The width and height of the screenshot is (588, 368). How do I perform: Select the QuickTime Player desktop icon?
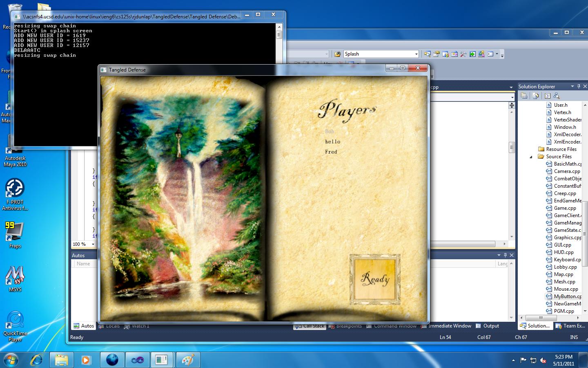pyautogui.click(x=15, y=326)
